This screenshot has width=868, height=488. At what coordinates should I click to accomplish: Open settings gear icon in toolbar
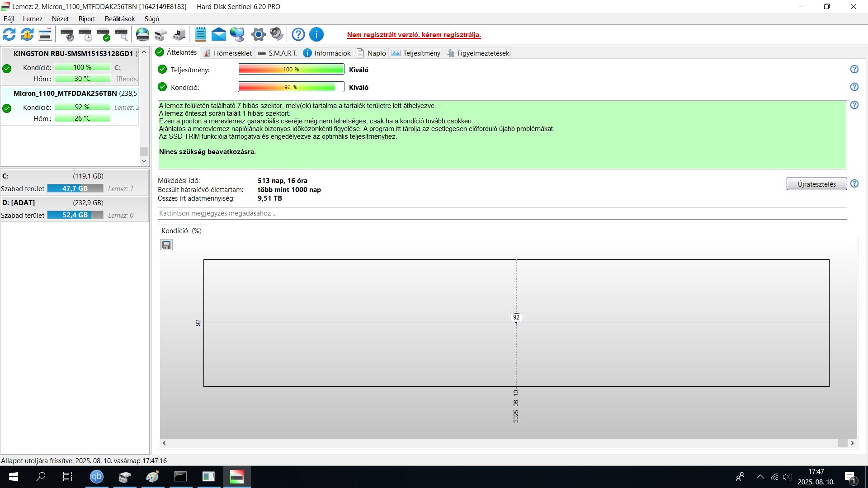258,34
